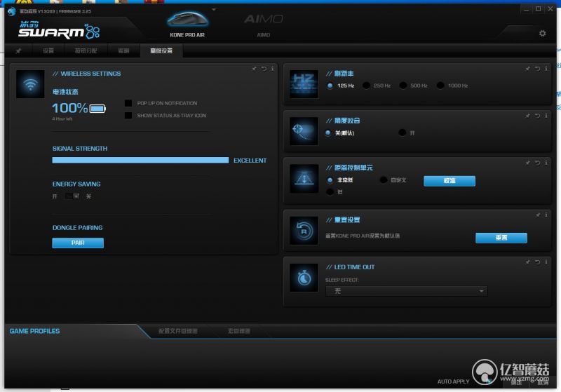561x392 pixels.
Task: Click the 重置 reset button
Action: tap(501, 238)
